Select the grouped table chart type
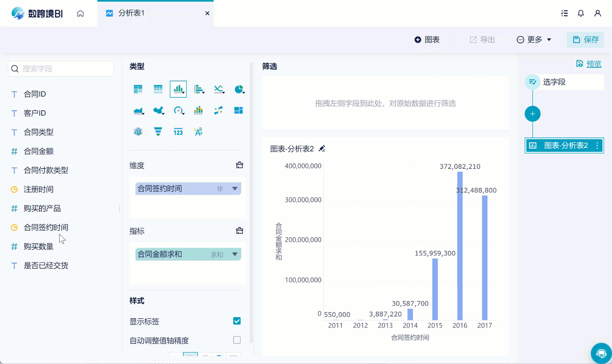This screenshot has height=364, width=612. pyautogui.click(x=138, y=89)
